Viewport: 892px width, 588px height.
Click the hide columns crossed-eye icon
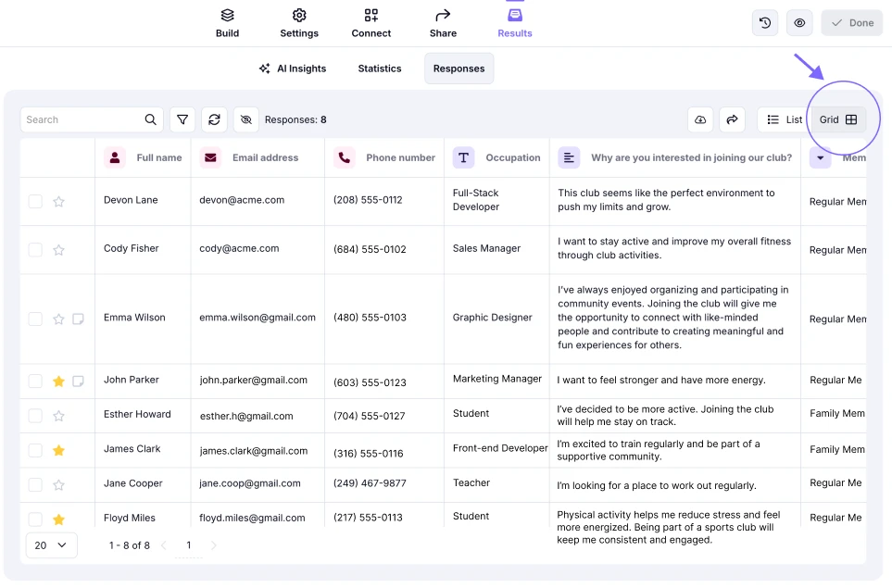click(x=245, y=119)
